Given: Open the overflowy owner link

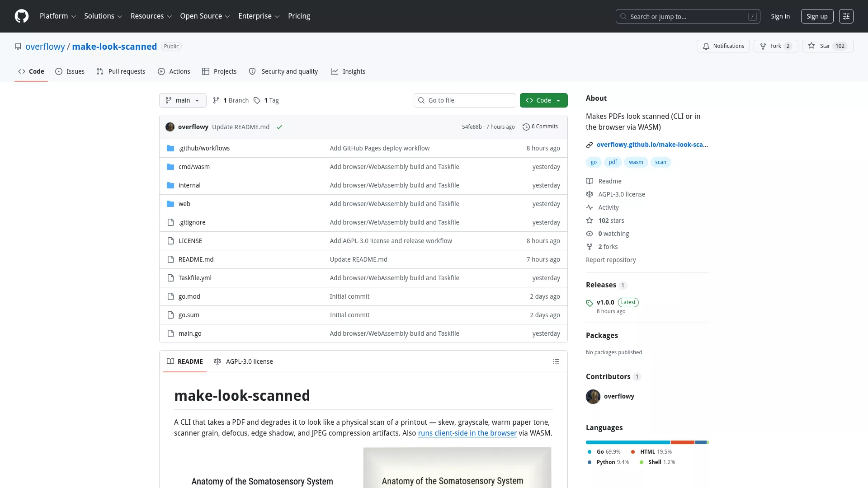Looking at the screenshot, I should (45, 47).
